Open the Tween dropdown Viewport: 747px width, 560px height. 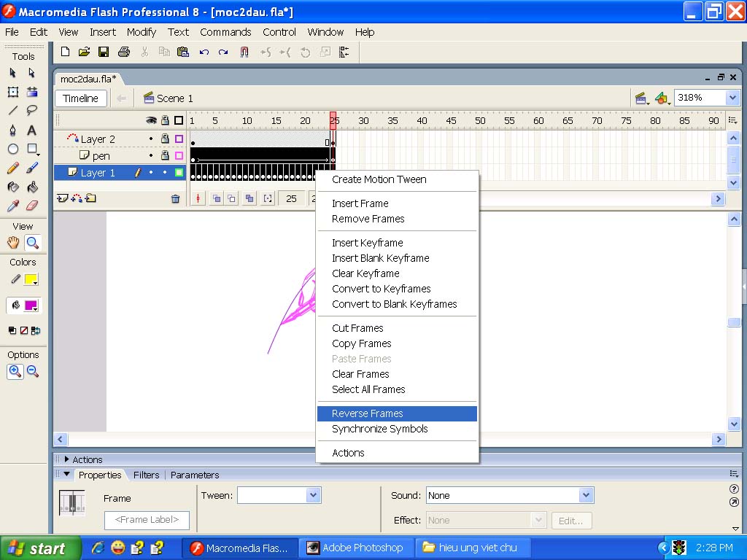coord(313,495)
